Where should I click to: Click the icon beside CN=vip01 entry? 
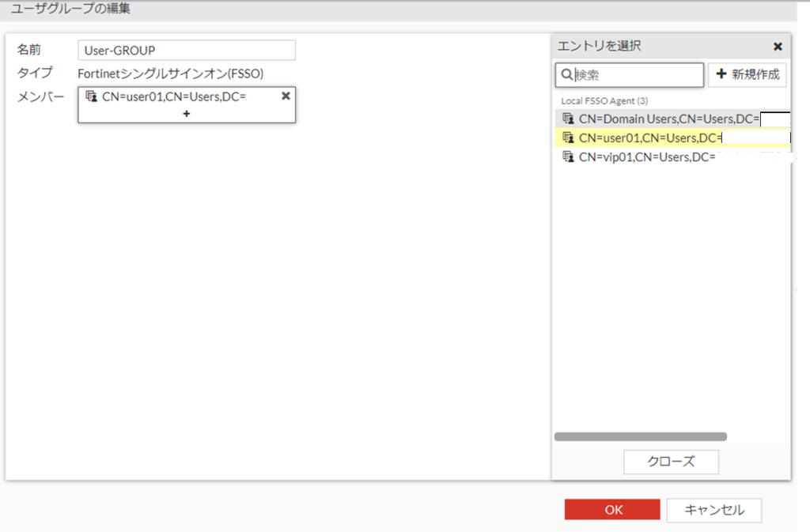tap(567, 157)
